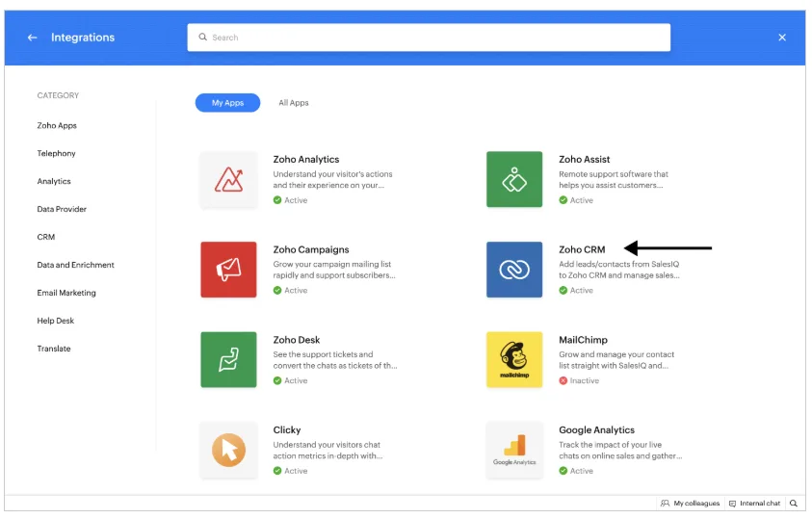Viewport: 812px width, 519px height.
Task: Open the Zoho CRM app icon
Action: coord(514,270)
